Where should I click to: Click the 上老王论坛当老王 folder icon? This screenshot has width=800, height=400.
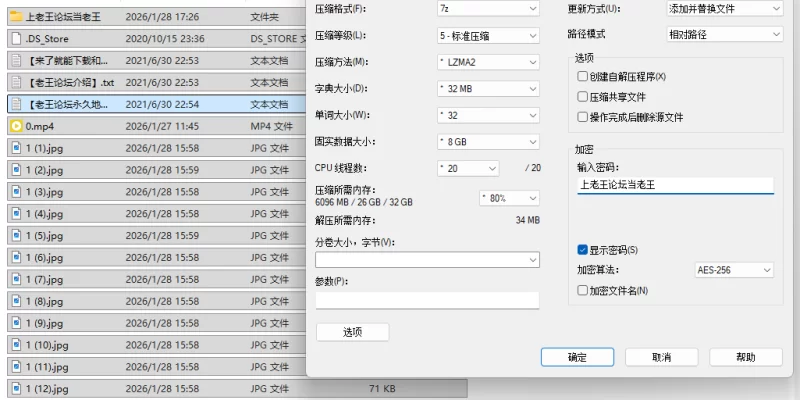[16, 17]
